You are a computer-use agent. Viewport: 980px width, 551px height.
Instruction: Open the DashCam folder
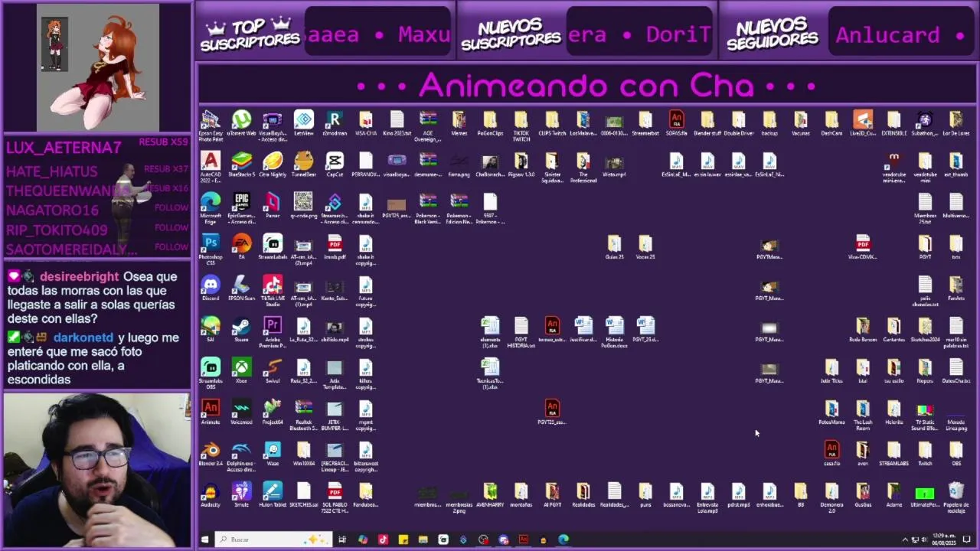(x=831, y=124)
